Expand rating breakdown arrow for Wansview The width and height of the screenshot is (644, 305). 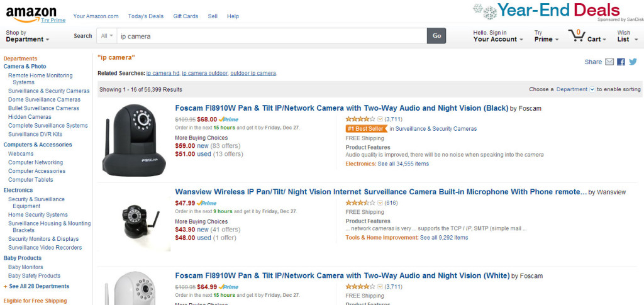(380, 203)
